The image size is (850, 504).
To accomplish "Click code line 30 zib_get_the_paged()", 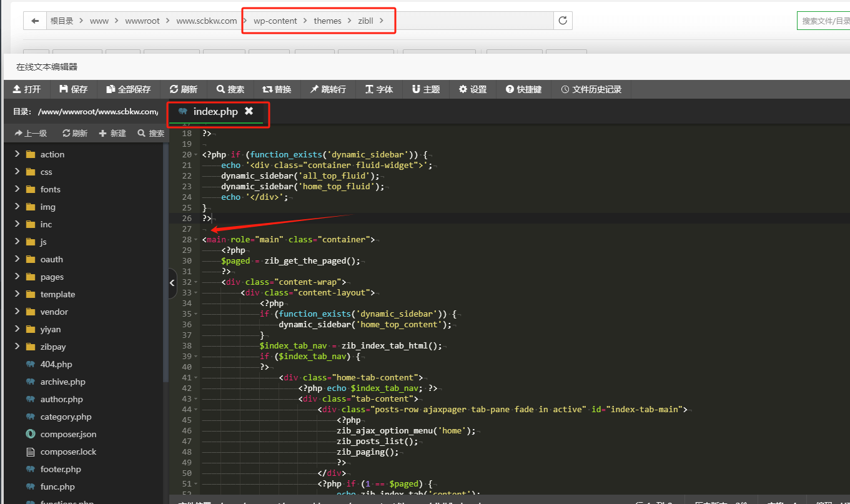I will pos(312,260).
